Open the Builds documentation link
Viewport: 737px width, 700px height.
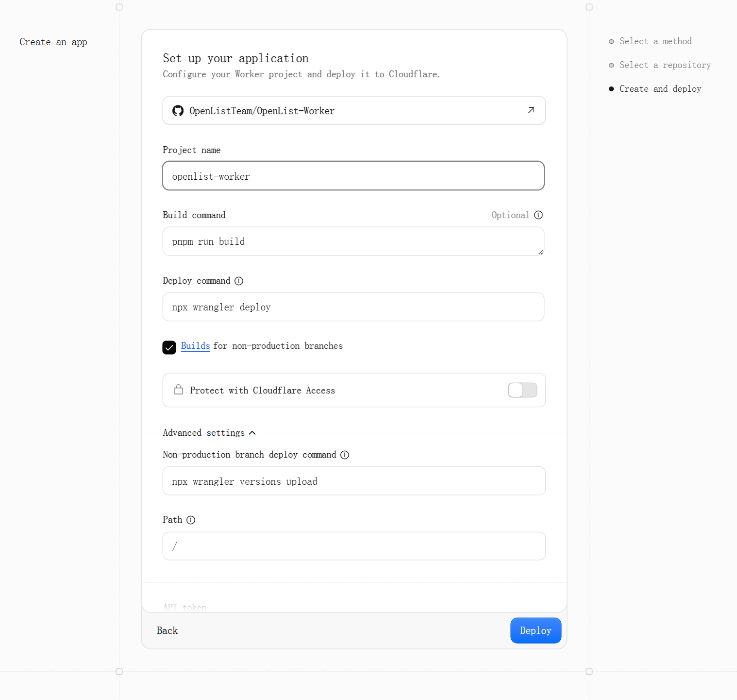click(195, 346)
